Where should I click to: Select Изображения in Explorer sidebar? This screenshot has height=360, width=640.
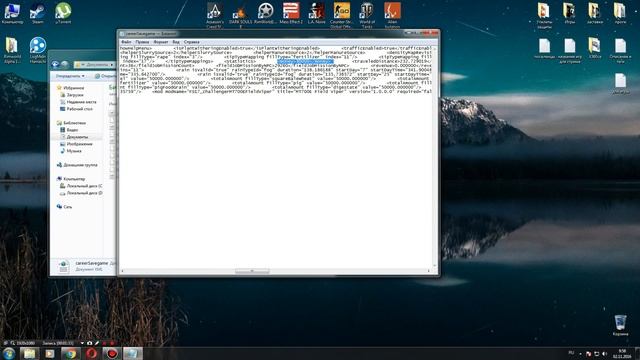pos(76,144)
